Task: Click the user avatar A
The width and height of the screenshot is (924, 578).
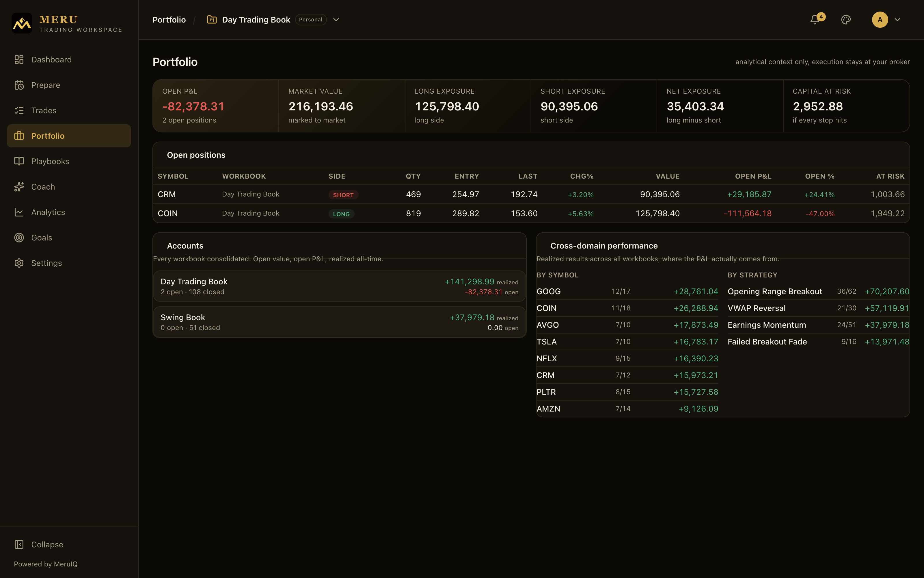Action: pos(880,19)
